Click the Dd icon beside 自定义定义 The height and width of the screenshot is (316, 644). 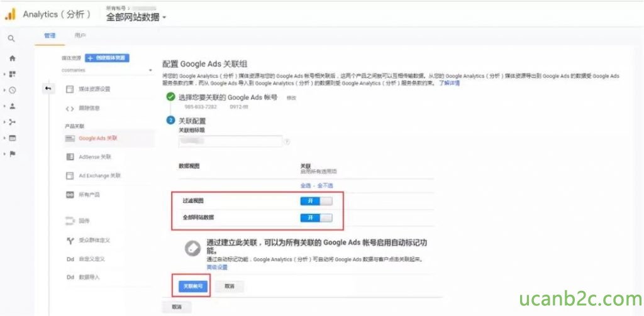click(x=70, y=259)
